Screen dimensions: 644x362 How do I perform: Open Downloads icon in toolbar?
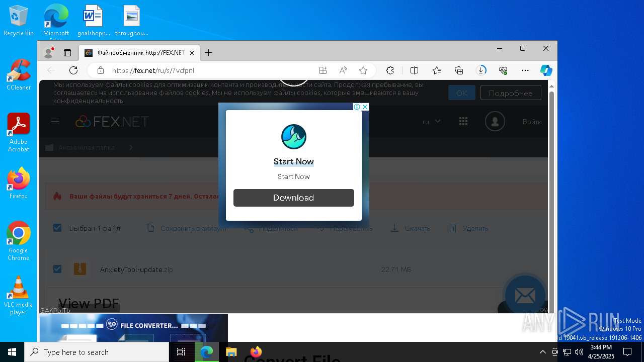point(481,70)
